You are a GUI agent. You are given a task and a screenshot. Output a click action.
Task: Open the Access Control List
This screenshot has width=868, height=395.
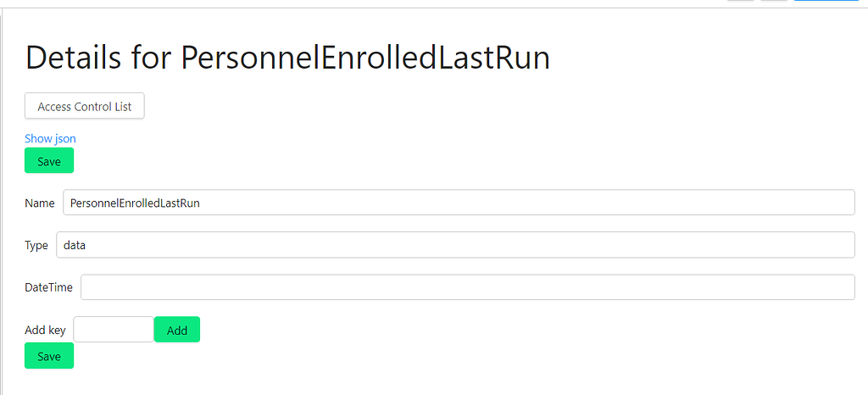84,106
